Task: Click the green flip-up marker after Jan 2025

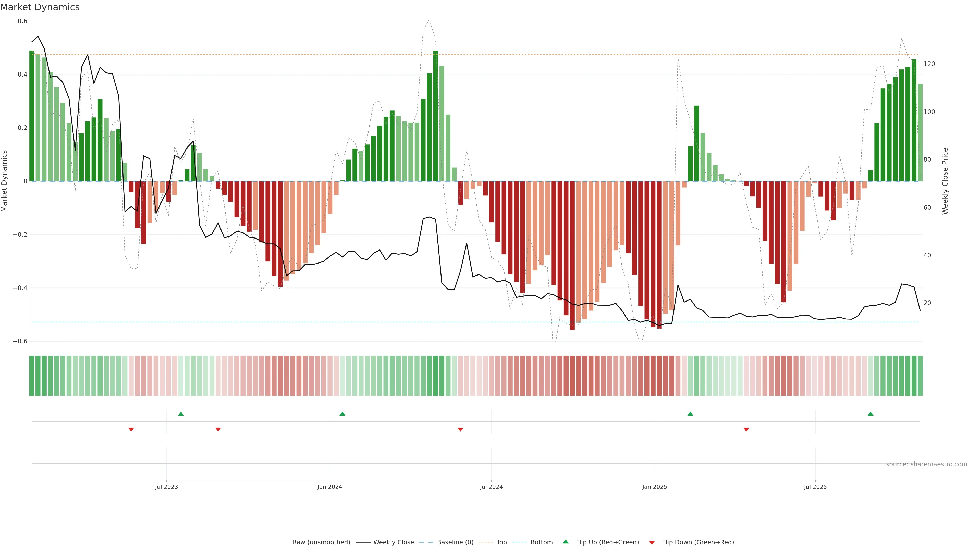Action: 690,414
